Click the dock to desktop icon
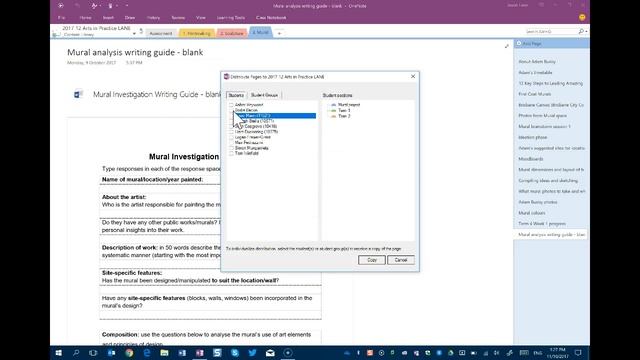Image resolution: width=640 pixels, height=360 pixels. (110, 6)
